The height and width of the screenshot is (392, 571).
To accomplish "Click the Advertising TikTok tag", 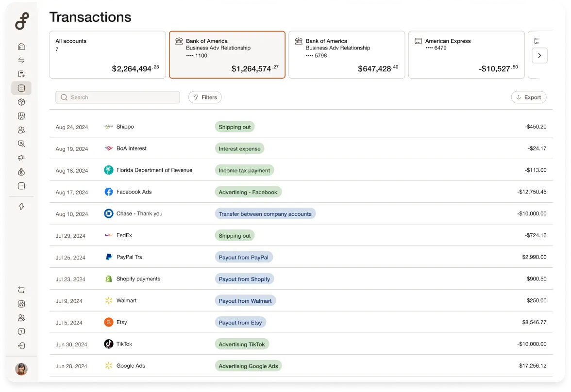I will (242, 344).
